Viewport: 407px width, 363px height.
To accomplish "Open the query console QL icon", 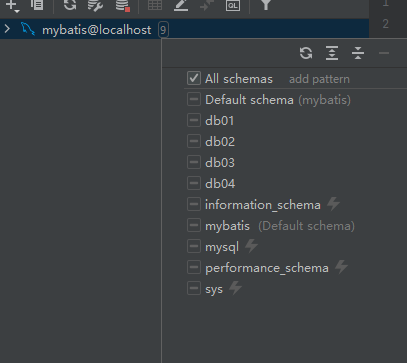I will (233, 5).
